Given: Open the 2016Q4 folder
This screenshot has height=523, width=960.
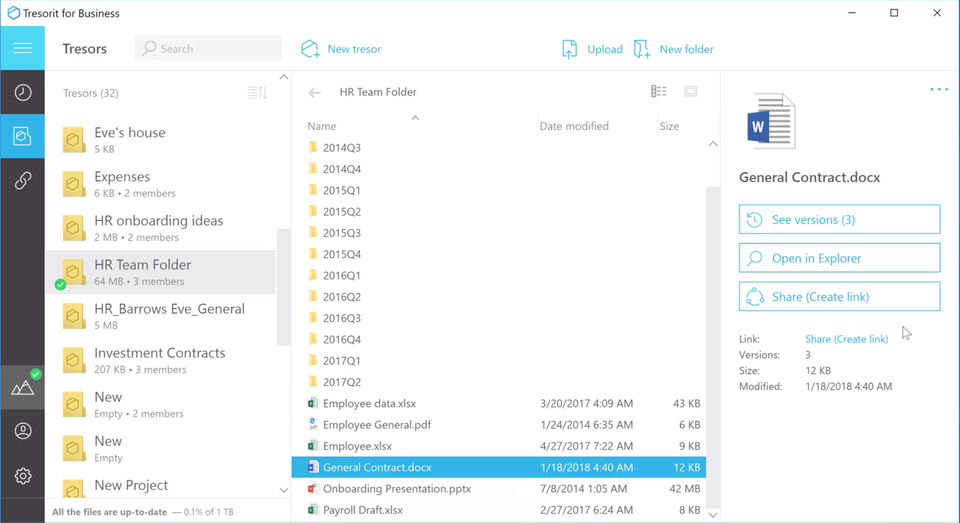Looking at the screenshot, I should tap(342, 339).
